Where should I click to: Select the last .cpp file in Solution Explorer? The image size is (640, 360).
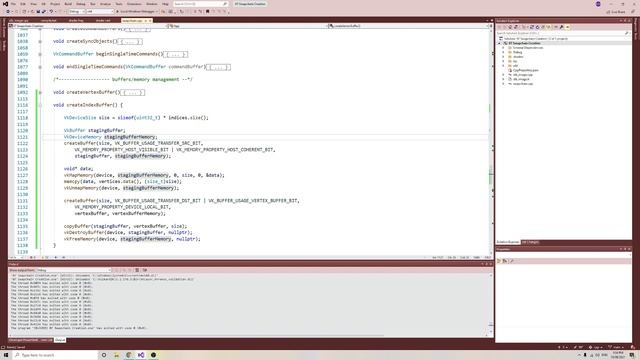click(522, 84)
